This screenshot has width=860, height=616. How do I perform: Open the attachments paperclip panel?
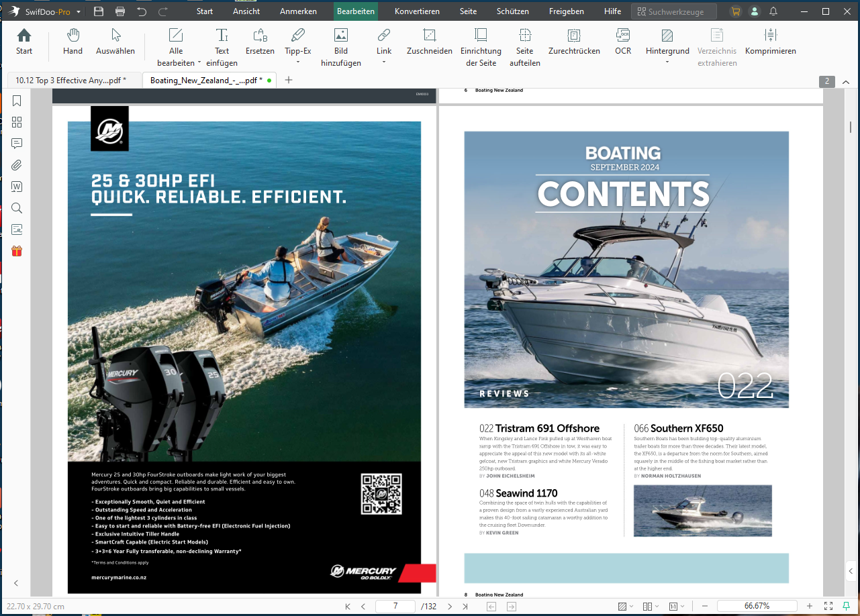(x=17, y=165)
